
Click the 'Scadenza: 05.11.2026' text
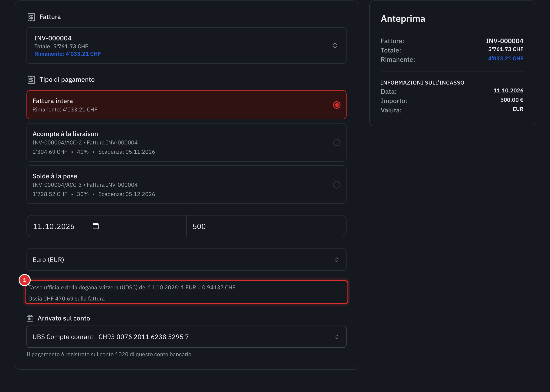pos(127,152)
